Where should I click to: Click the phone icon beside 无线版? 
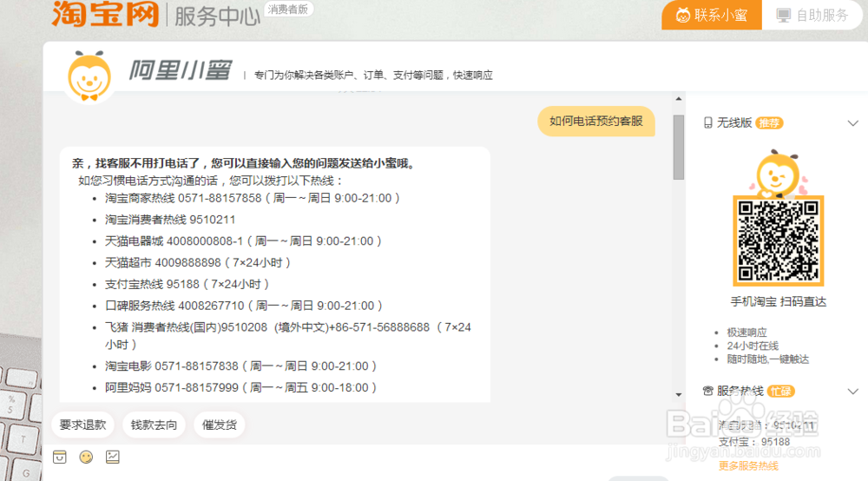pyautogui.click(x=707, y=123)
